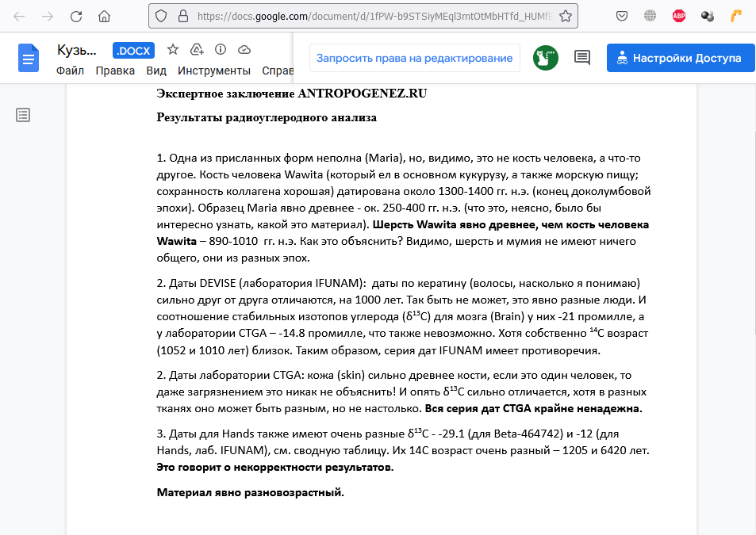
Task: Show the document outline panel
Action: (23, 115)
